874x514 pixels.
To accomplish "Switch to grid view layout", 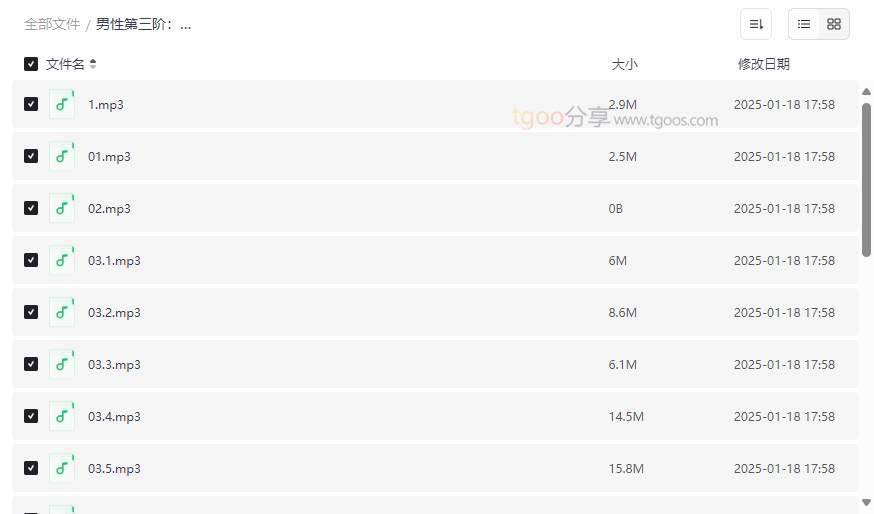I will [834, 24].
